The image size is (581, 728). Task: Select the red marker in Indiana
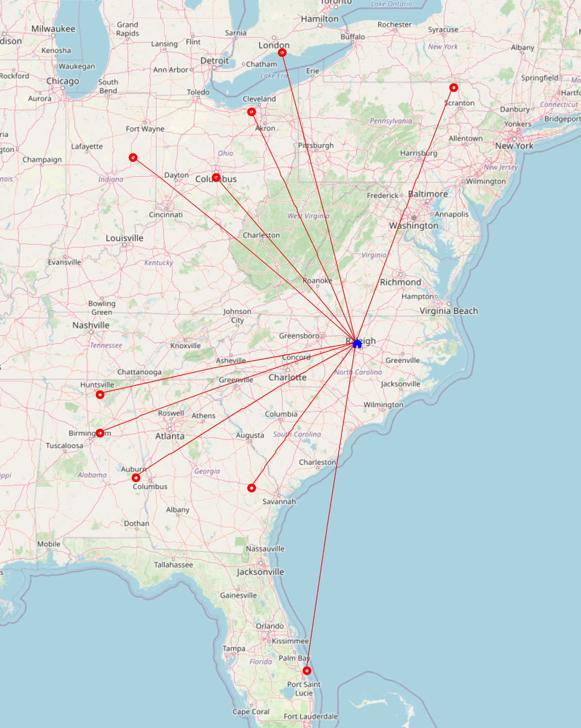[133, 157]
